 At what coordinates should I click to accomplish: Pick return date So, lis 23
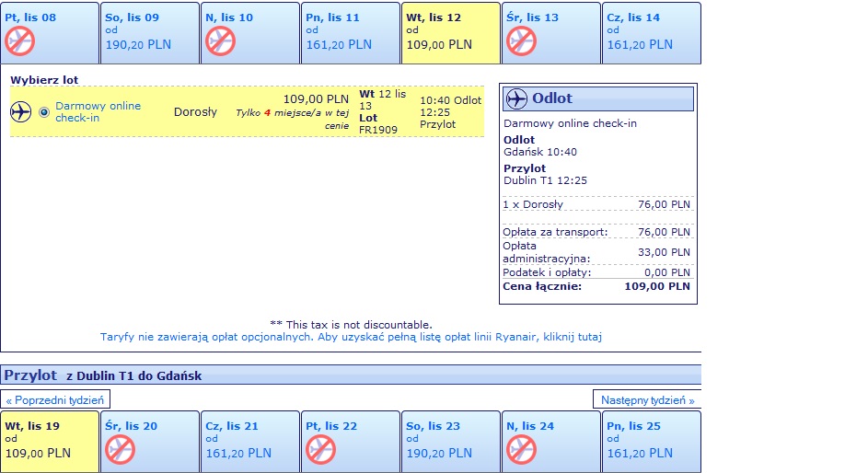451,442
